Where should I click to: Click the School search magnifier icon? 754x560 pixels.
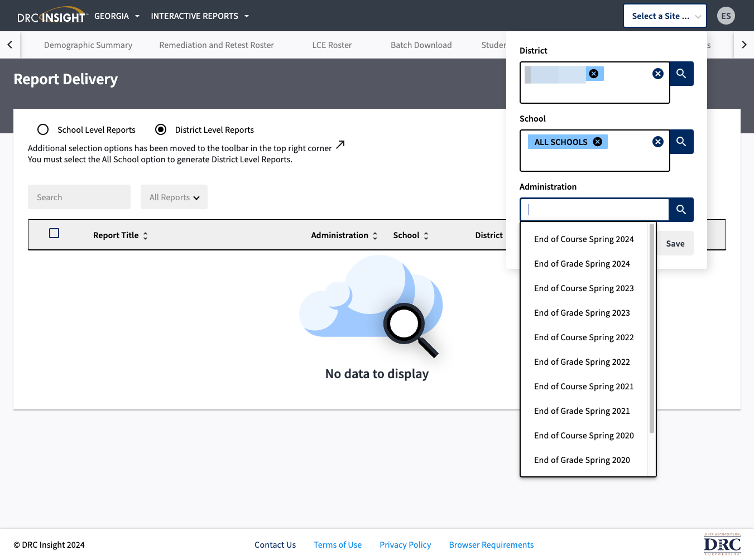coord(681,142)
